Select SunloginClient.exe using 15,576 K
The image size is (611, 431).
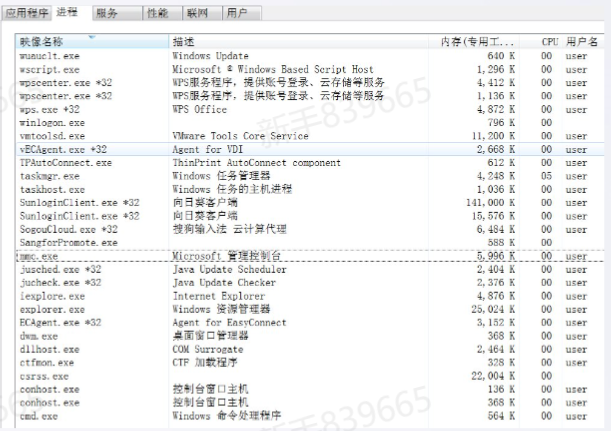click(310, 216)
